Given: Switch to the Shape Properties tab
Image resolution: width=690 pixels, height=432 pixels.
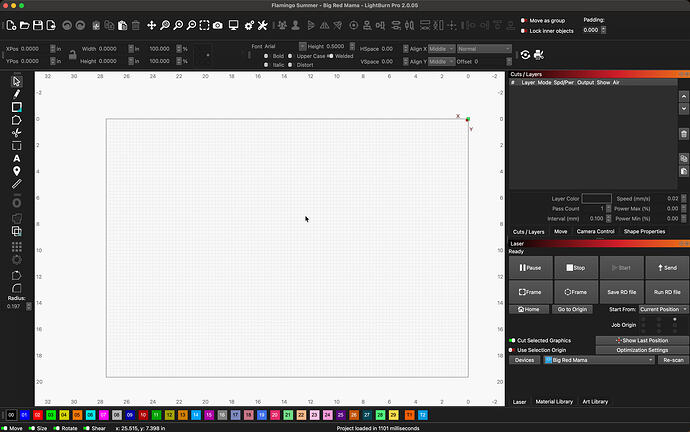Looking at the screenshot, I should point(644,232).
